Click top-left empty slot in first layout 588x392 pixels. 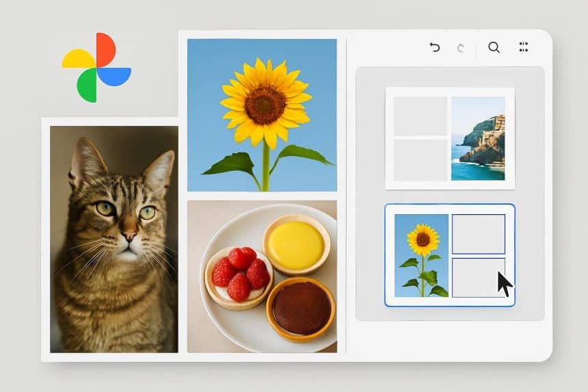pyautogui.click(x=420, y=116)
